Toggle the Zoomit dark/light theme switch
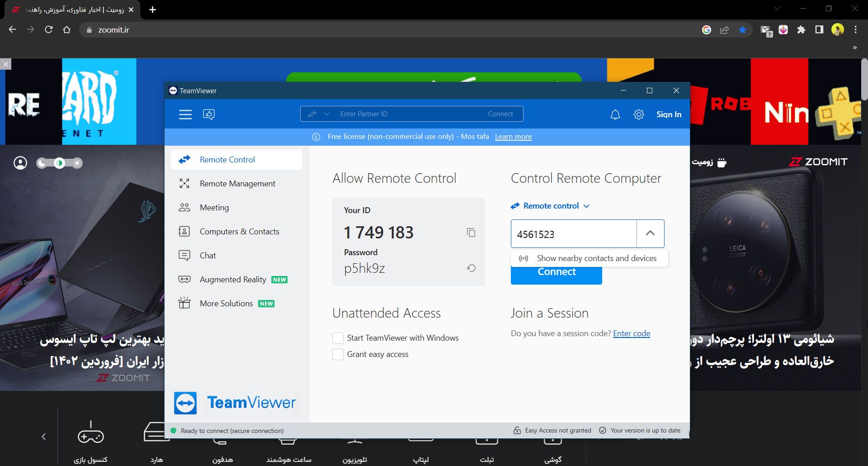This screenshot has height=466, width=868. pyautogui.click(x=59, y=163)
